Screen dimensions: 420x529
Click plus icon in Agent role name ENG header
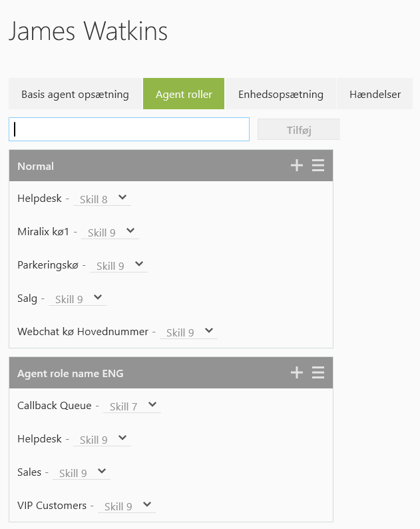pyautogui.click(x=297, y=373)
